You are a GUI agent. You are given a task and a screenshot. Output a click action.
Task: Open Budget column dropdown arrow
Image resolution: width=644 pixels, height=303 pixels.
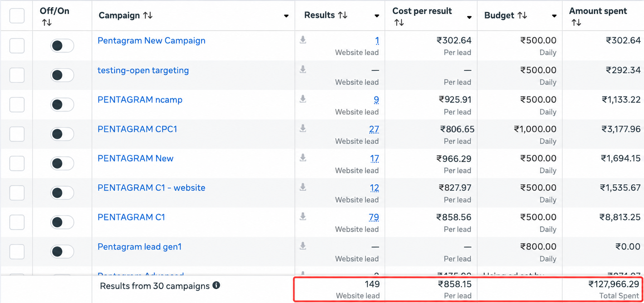pos(554,16)
